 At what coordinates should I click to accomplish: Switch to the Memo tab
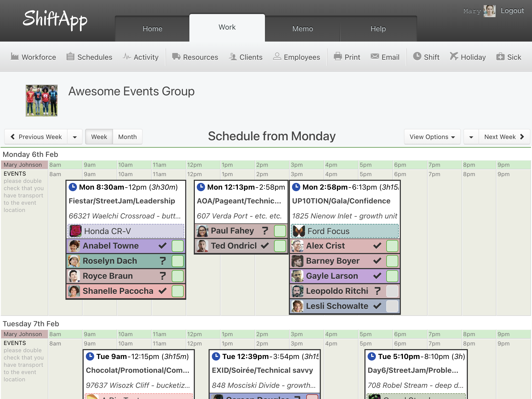coord(302,29)
